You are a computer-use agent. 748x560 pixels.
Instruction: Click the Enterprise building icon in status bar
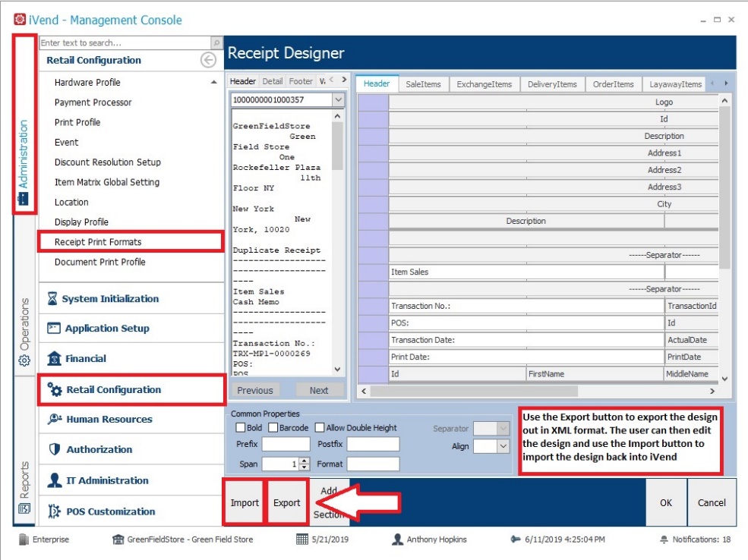click(x=24, y=540)
